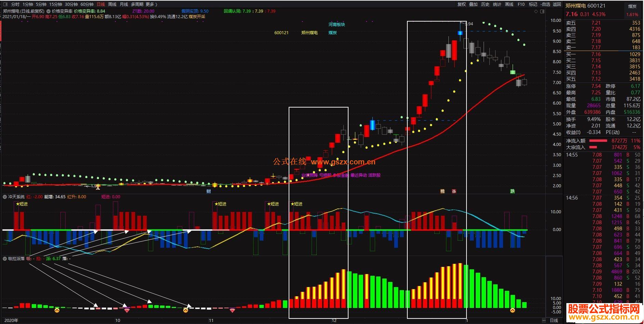Click the 换手 9.49% value
This screenshot has width=644, height=324.
(594, 120)
